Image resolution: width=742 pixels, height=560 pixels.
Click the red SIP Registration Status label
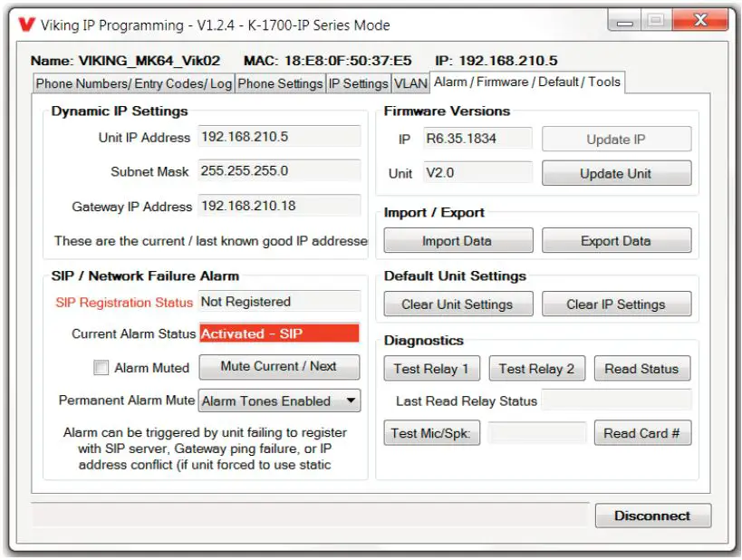tap(124, 303)
